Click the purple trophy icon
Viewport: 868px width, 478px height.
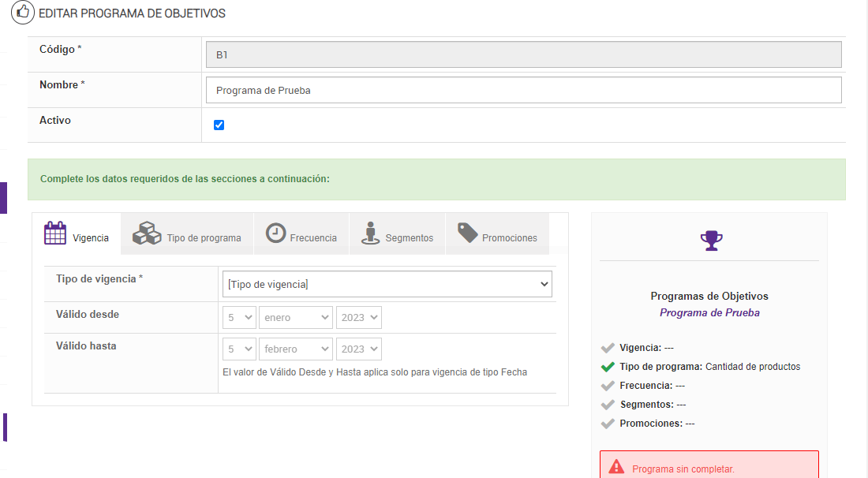[711, 240]
